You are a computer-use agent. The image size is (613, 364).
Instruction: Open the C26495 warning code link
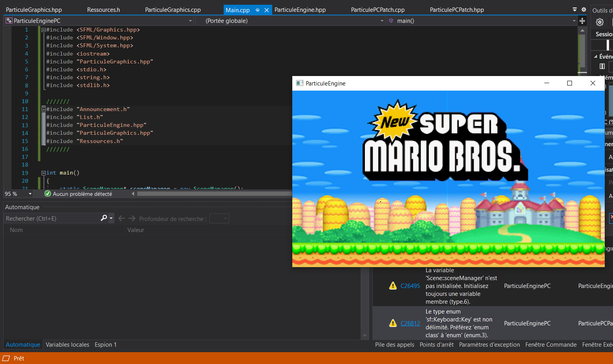tap(410, 286)
